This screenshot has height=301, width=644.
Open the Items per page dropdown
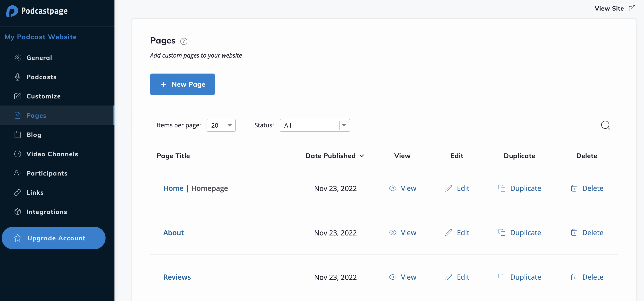pos(221,125)
